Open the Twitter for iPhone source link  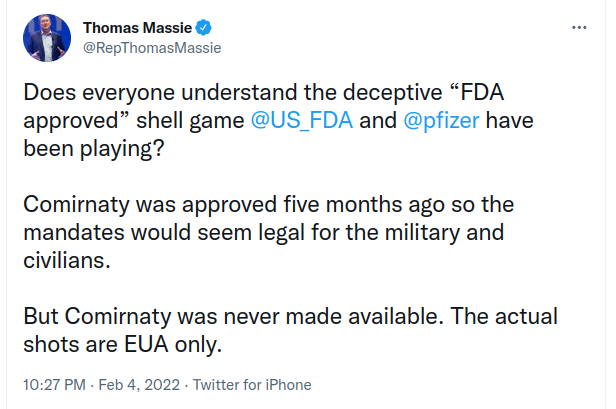tap(252, 385)
